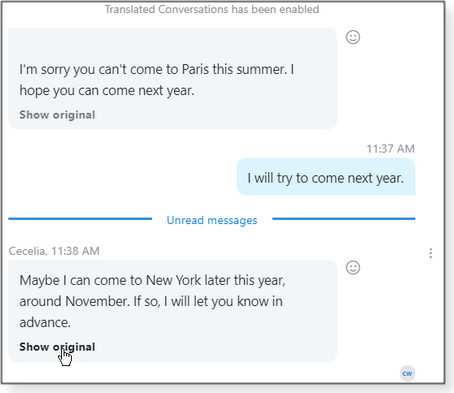454x393 pixels.
Task: Click the "hope you can come next year" line
Action: 107,90
